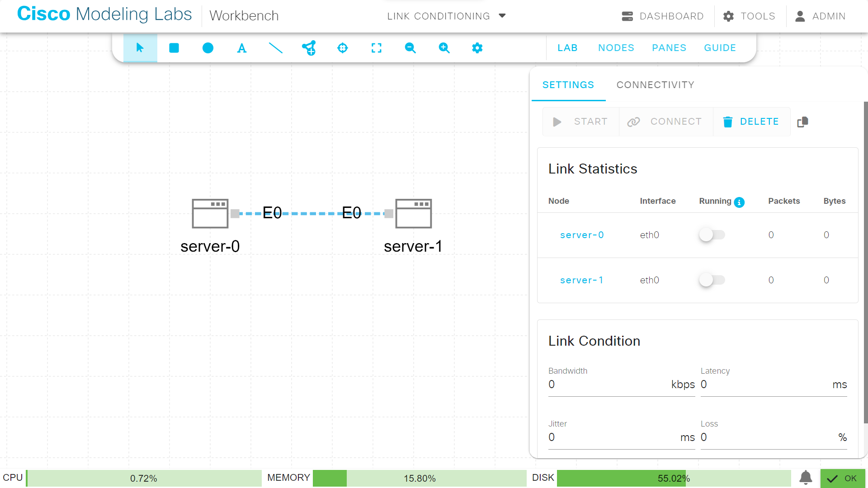Image resolution: width=868 pixels, height=488 pixels.
Task: Delete the selected link
Action: pyautogui.click(x=751, y=122)
